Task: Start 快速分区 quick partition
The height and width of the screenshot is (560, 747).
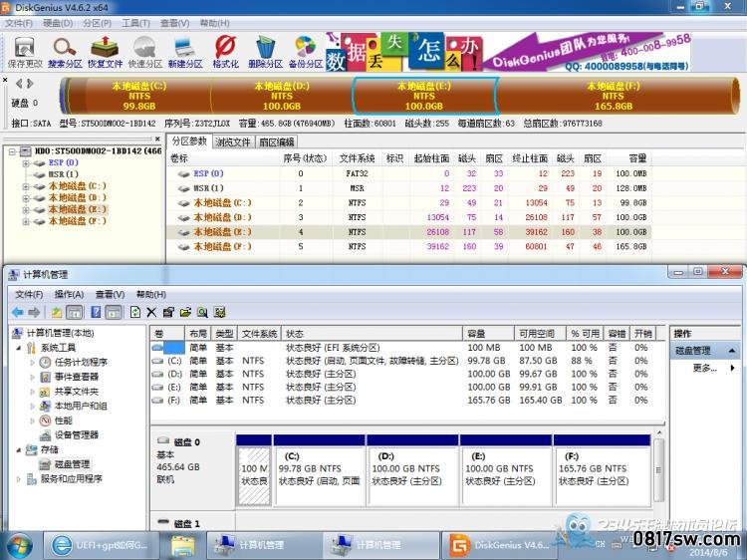Action: 144,52
